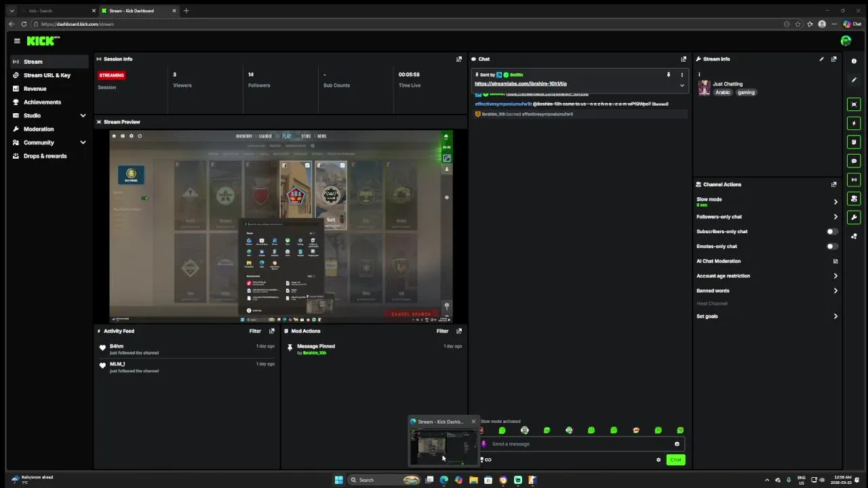
Task: Click the green Chat send button
Action: click(x=675, y=460)
